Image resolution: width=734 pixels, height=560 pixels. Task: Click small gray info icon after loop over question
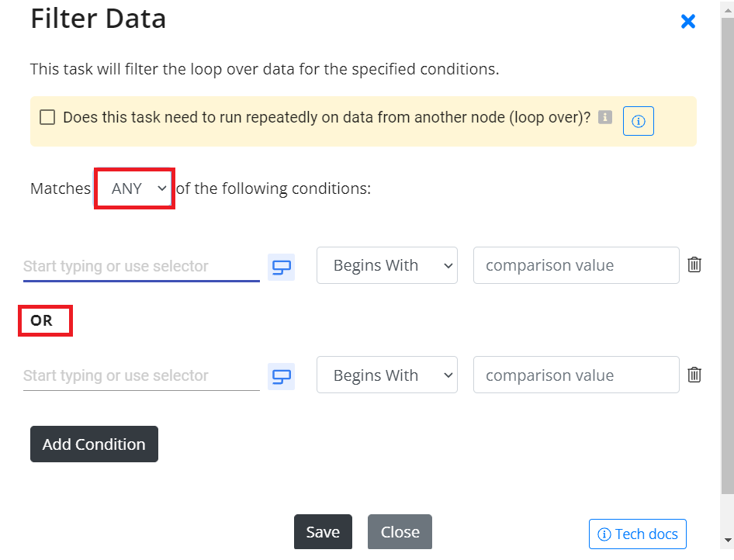click(x=604, y=117)
